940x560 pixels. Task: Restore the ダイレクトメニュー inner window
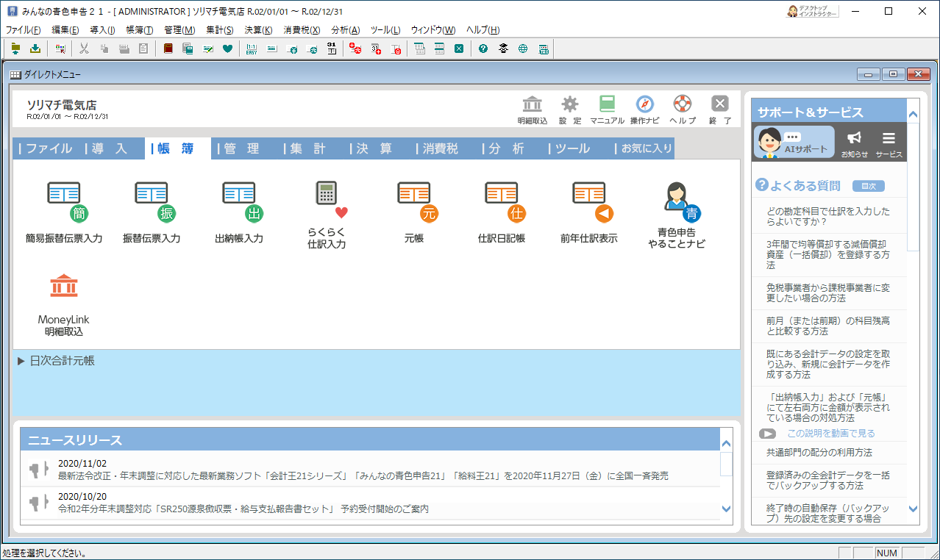tap(894, 74)
